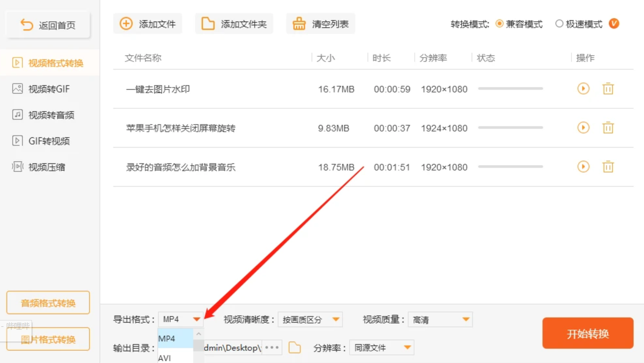Click the output directory path field
The width and height of the screenshot is (644, 363).
click(x=233, y=348)
